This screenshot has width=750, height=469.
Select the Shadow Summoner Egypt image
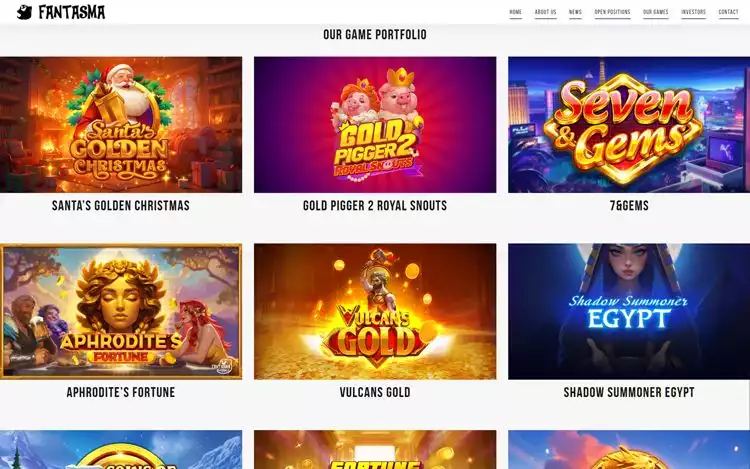629,312
